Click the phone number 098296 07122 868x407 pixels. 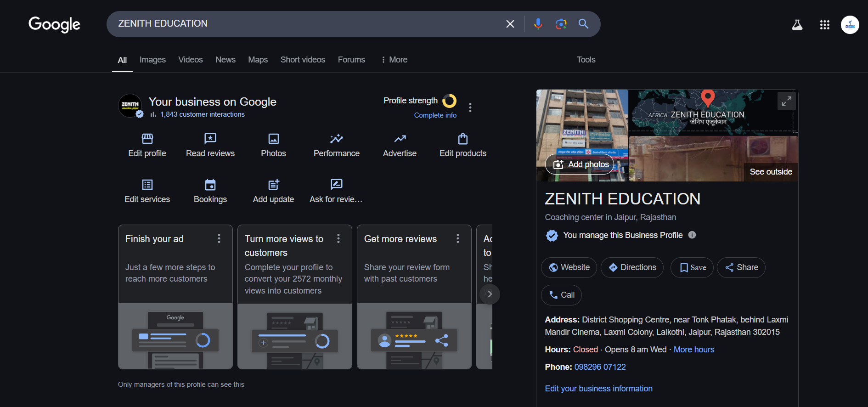pos(600,367)
